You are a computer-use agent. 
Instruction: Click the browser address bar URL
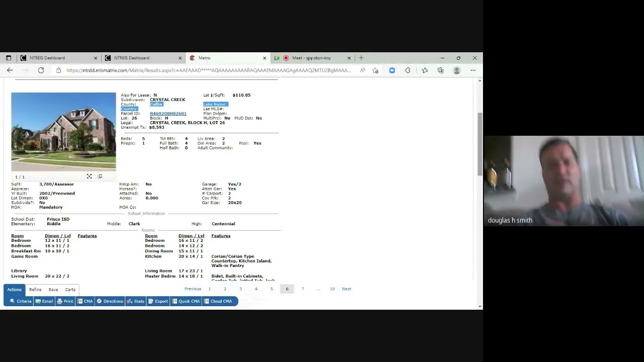(208, 70)
